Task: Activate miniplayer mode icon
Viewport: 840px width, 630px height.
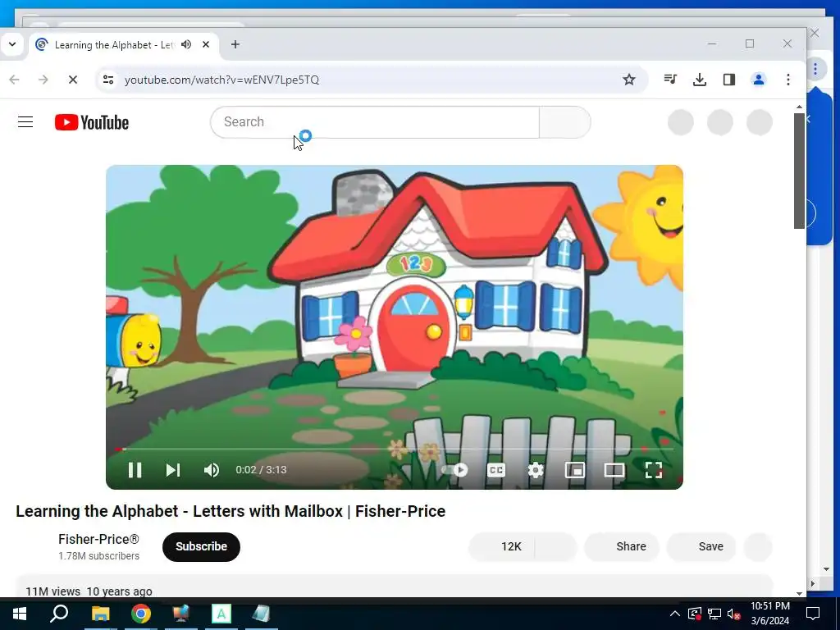Action: [575, 470]
